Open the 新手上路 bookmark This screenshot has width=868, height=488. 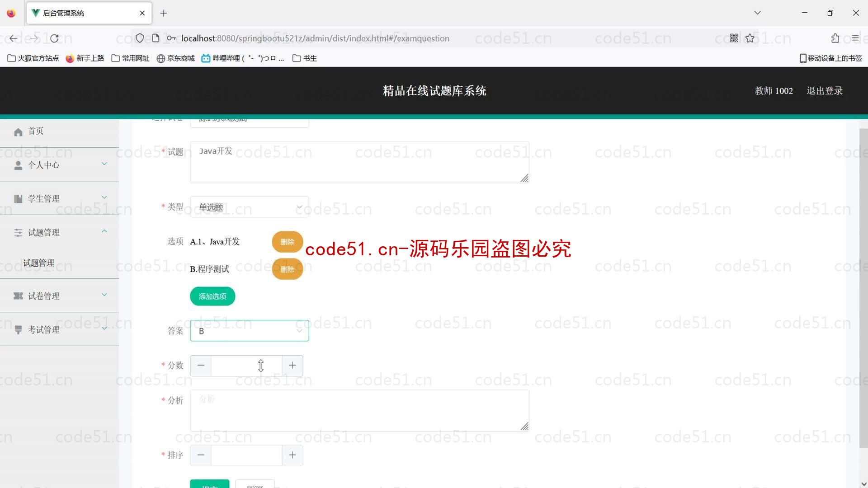[85, 58]
